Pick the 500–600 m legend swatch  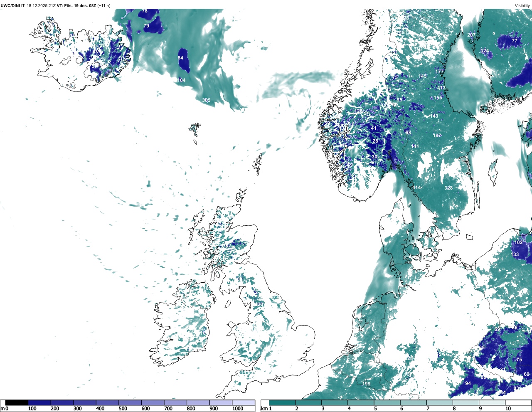pyautogui.click(x=130, y=402)
